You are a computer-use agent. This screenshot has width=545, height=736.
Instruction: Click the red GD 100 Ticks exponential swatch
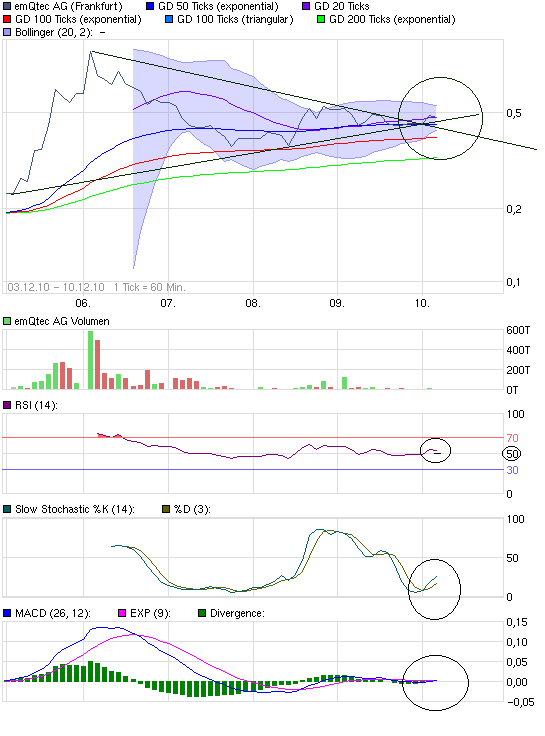(7, 20)
